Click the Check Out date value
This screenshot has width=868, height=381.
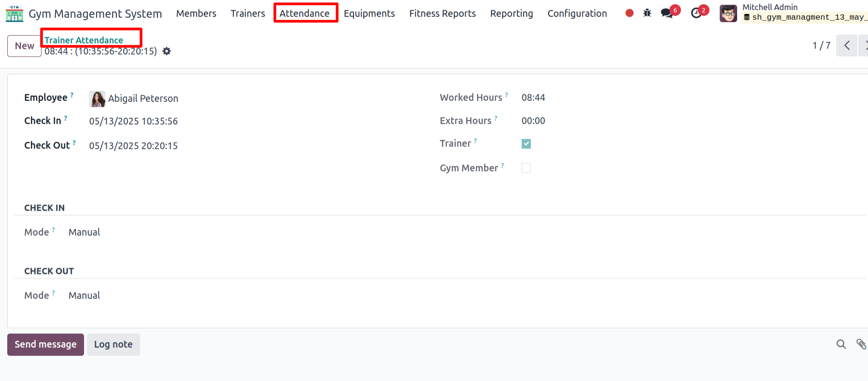133,146
